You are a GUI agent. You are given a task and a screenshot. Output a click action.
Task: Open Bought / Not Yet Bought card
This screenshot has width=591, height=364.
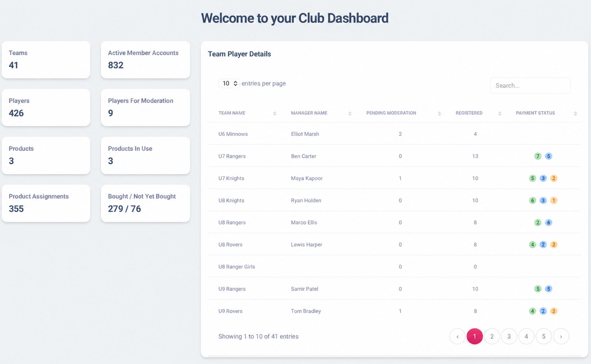tap(145, 203)
